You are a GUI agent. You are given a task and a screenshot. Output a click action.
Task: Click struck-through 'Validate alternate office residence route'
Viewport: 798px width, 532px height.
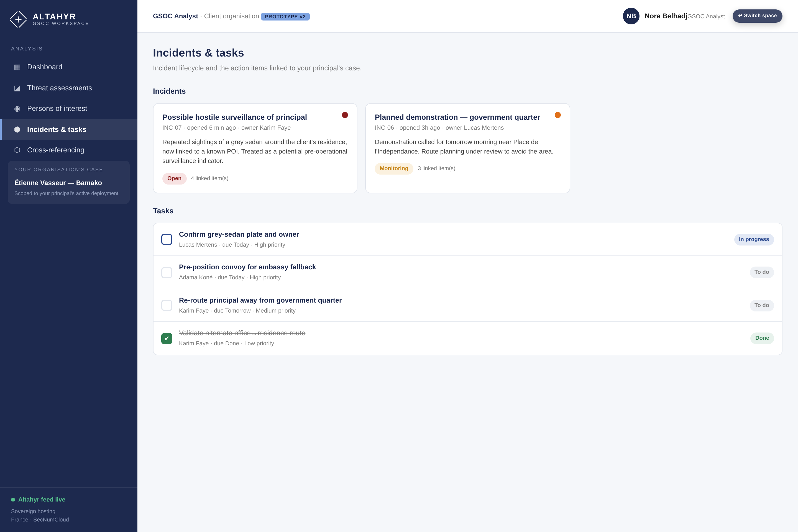pos(242,333)
